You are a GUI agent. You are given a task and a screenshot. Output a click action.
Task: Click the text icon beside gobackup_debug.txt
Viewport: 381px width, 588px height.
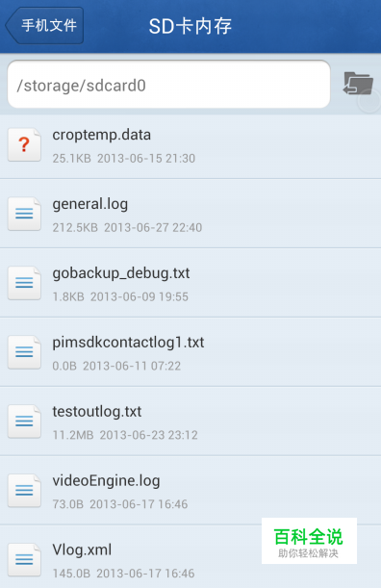point(24,283)
